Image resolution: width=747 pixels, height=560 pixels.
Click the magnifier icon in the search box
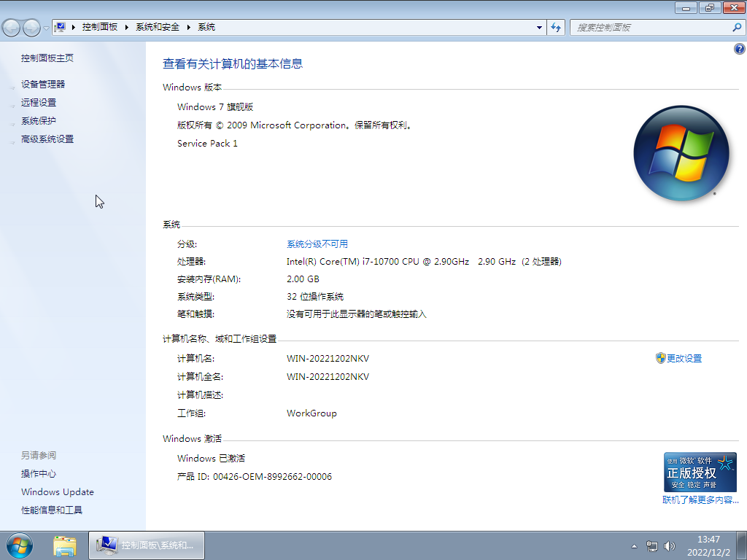click(735, 27)
